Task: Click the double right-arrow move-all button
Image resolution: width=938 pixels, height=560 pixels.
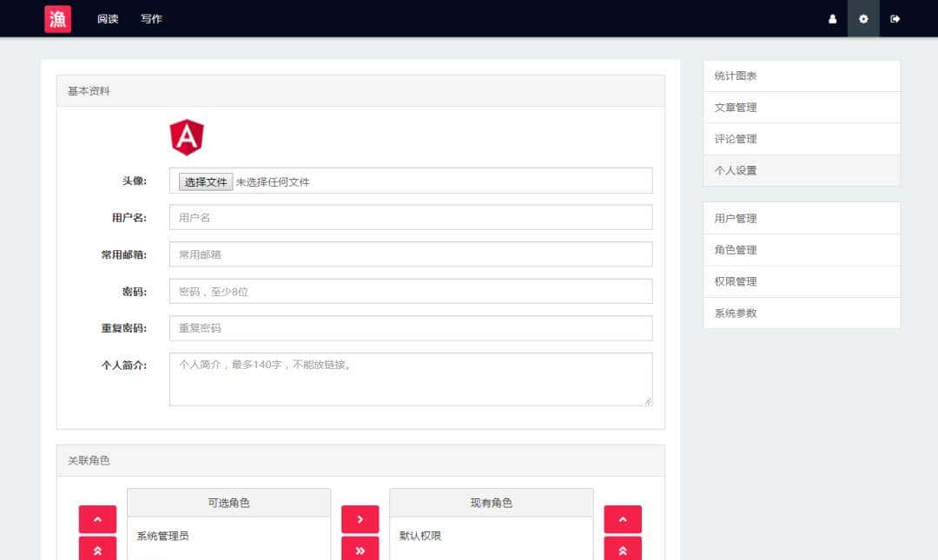Action: point(360,550)
